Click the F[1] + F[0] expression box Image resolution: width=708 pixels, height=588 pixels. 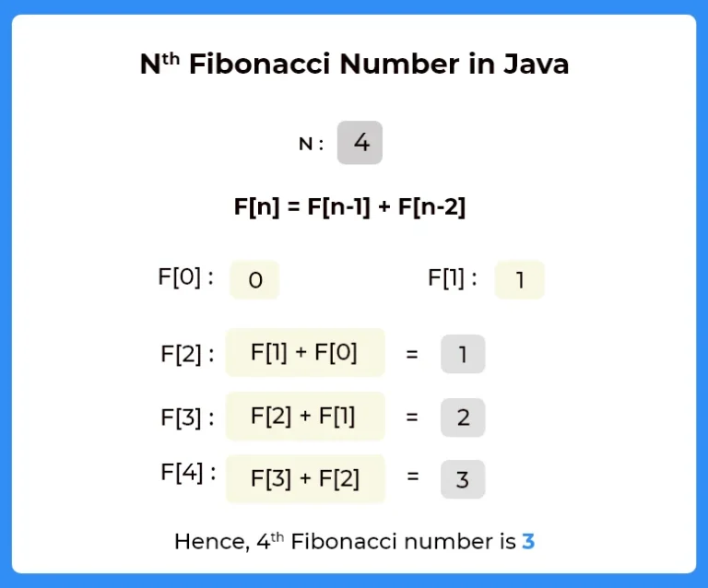click(x=305, y=353)
